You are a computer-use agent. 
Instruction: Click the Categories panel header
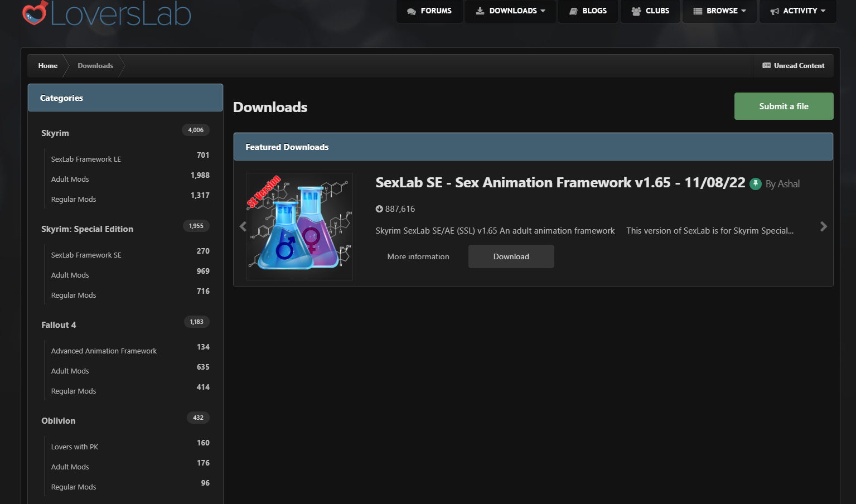[x=125, y=98]
